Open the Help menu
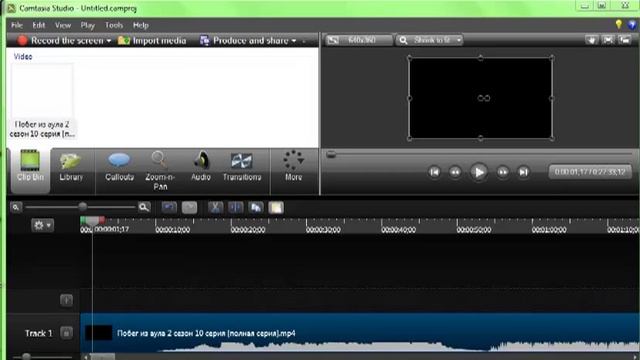The width and height of the screenshot is (640, 360). [140, 25]
